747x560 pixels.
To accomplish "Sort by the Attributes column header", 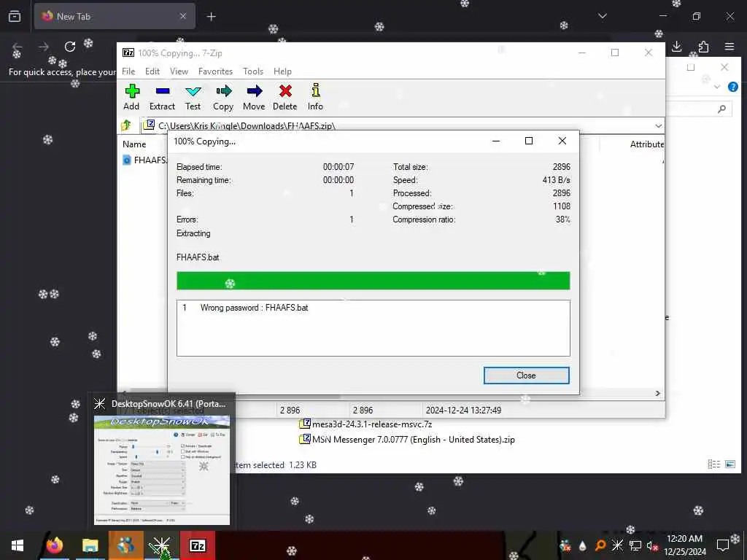I will pyautogui.click(x=646, y=144).
